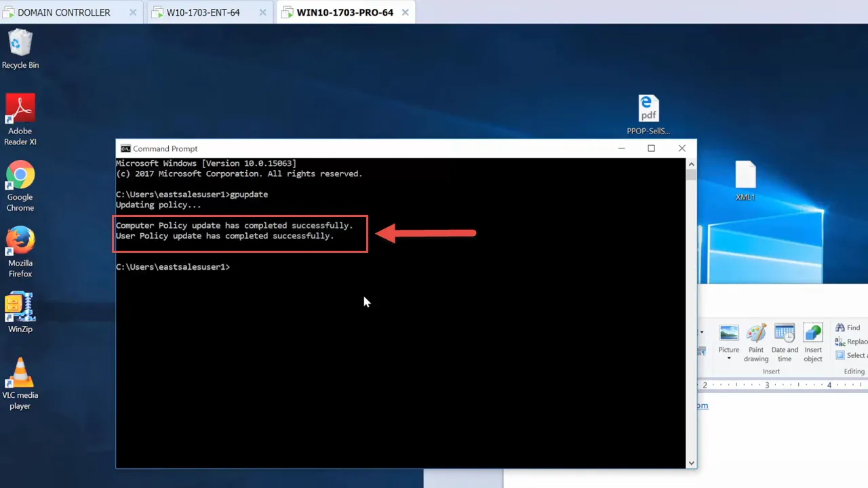Click Paint drawing in WordPad ribbon
Image resolution: width=868 pixels, height=488 pixels.
point(756,343)
